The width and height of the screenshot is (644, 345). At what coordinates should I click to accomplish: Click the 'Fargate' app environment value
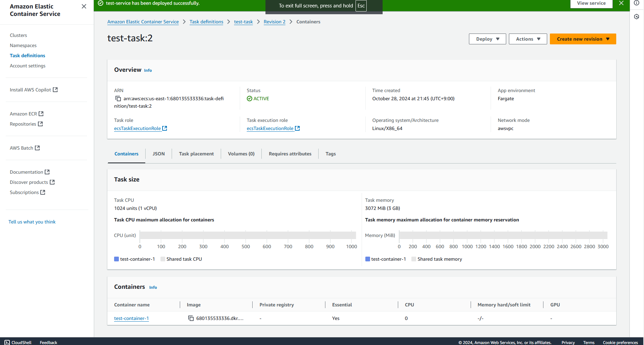click(506, 99)
